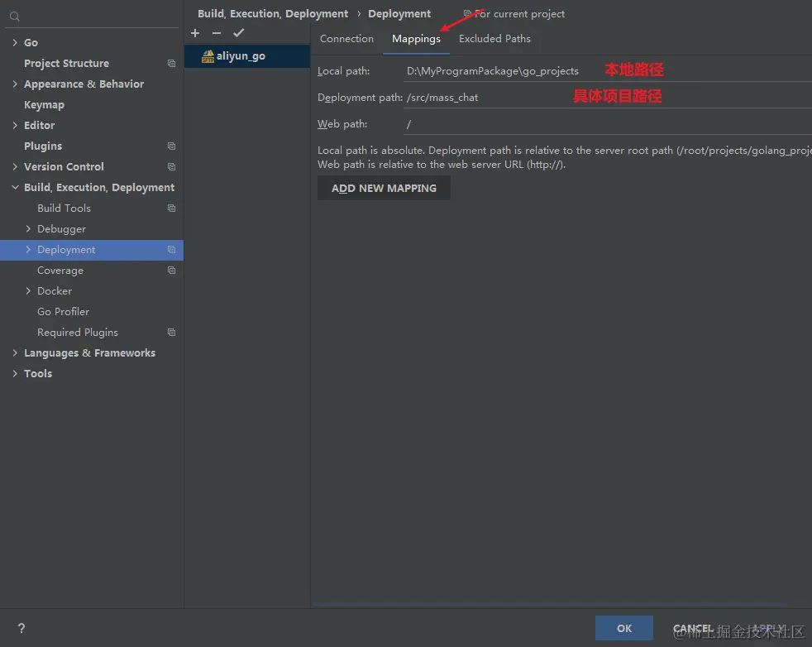
Task: Click the settings search magnifier icon
Action: [15, 17]
